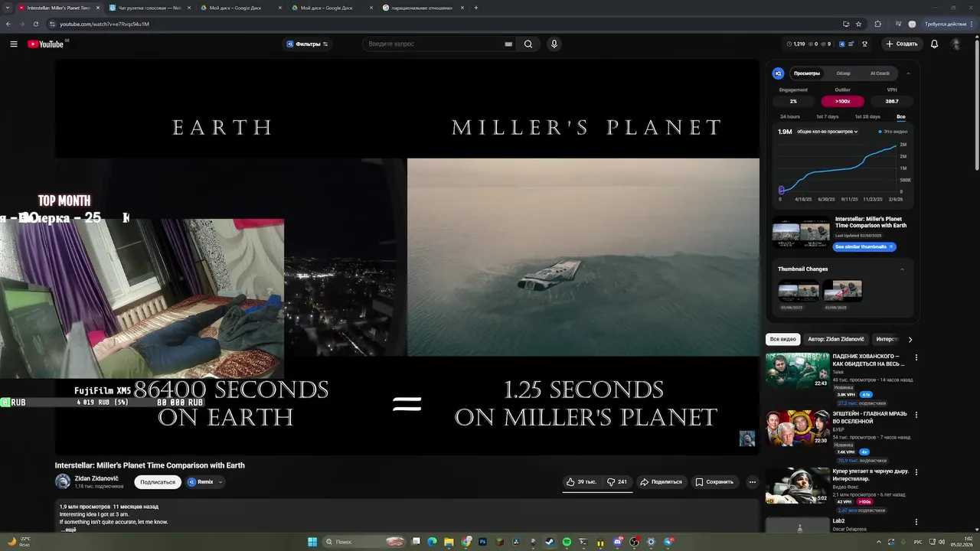
Task: Click See similar thumbnails button
Action: coord(864,246)
